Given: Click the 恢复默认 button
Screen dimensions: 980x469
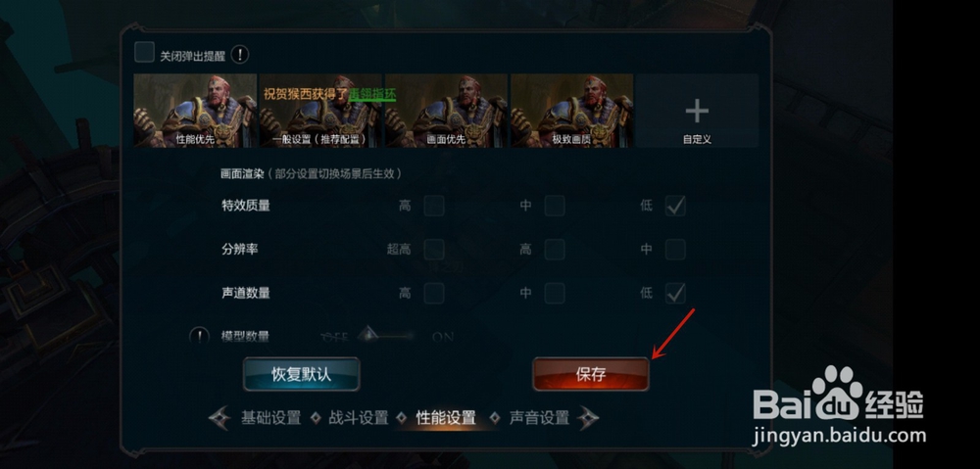Looking at the screenshot, I should 301,374.
